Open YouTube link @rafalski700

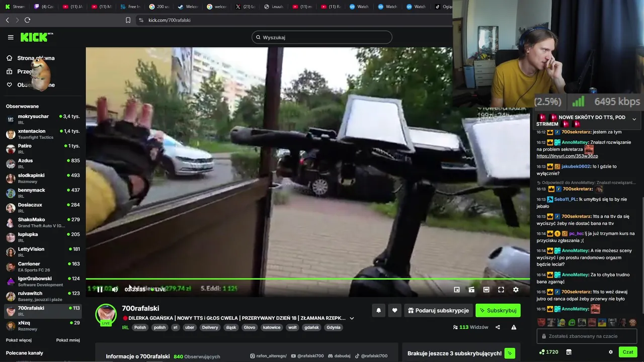click(307, 356)
